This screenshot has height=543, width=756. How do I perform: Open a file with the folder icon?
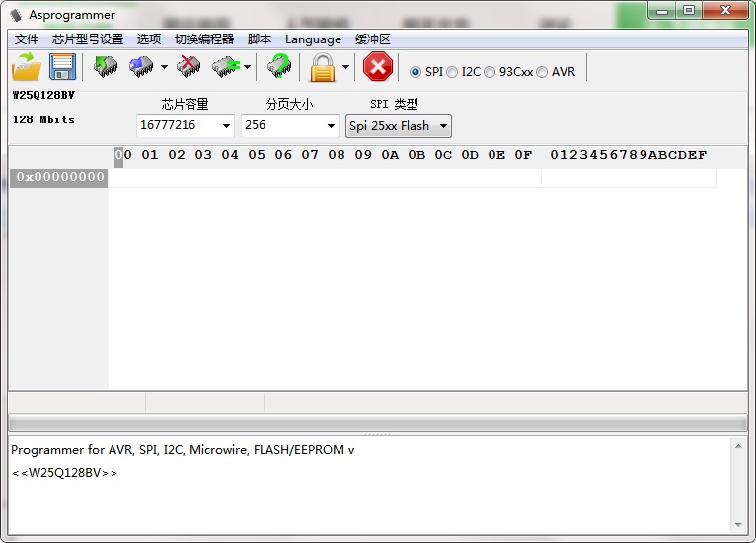click(27, 66)
